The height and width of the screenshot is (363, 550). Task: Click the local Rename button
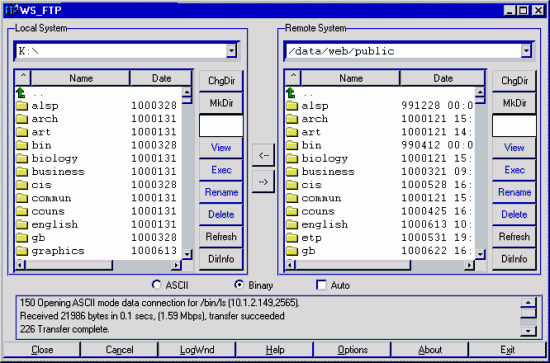tap(221, 192)
